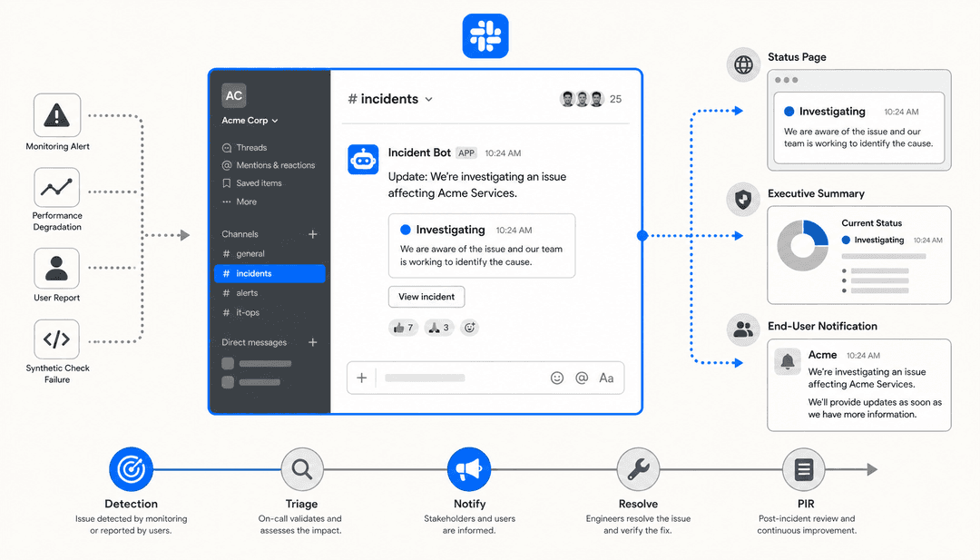The image size is (980, 560).
Task: Click the Resolve stage wrench icon
Action: point(638,469)
